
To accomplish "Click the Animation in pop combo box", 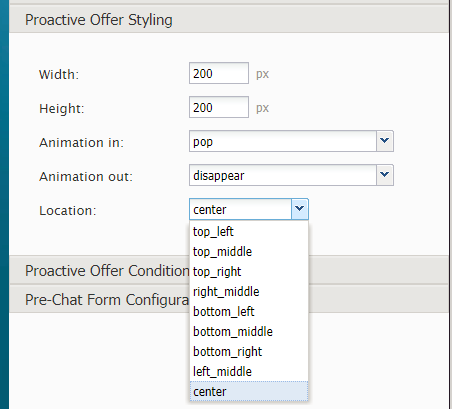I will [x=283, y=141].
